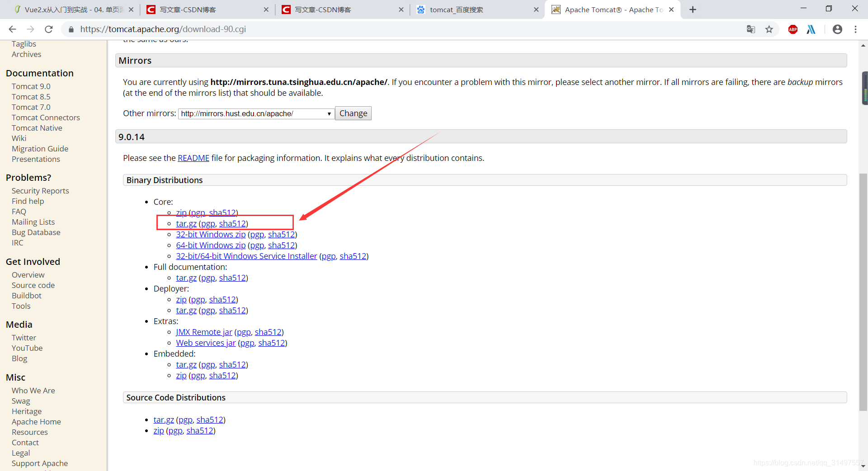The image size is (868, 471).
Task: Click the padlock site info icon
Action: pyautogui.click(x=71, y=29)
